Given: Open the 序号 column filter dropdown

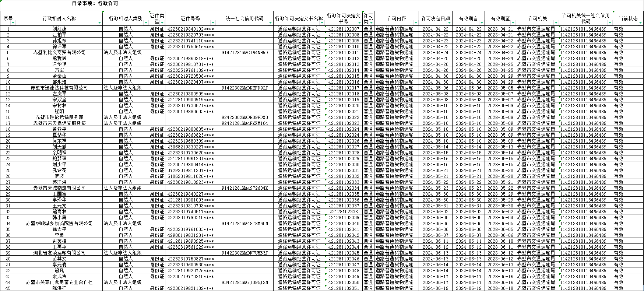Looking at the screenshot, I should coord(13,23).
